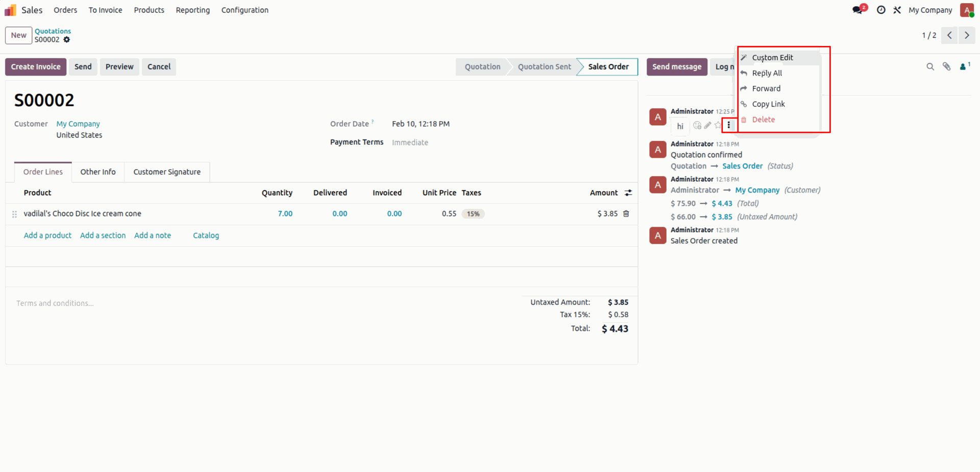Viewport: 980px width, 472px height.
Task: Select Copy Link in the message menu
Action: [x=779, y=104]
